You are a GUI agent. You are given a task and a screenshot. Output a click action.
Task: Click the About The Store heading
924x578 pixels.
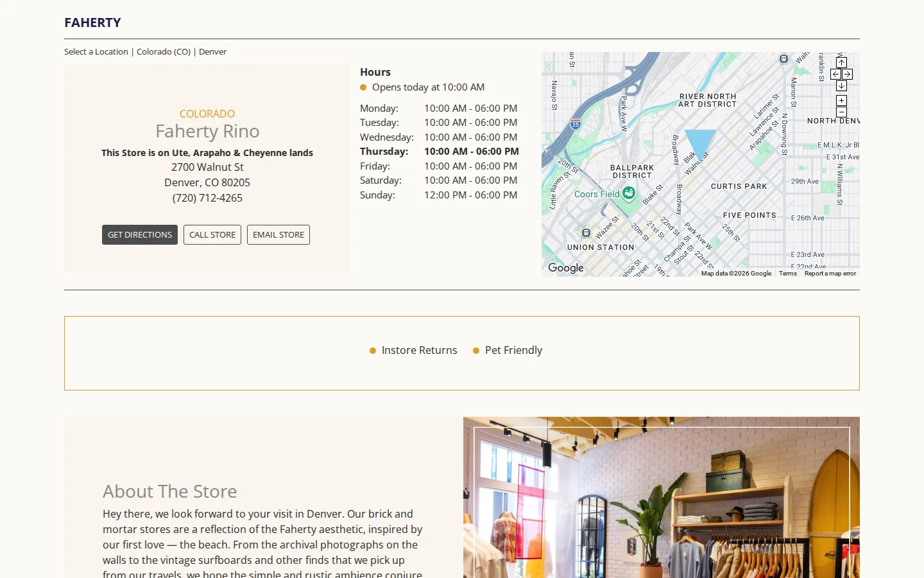(x=170, y=491)
